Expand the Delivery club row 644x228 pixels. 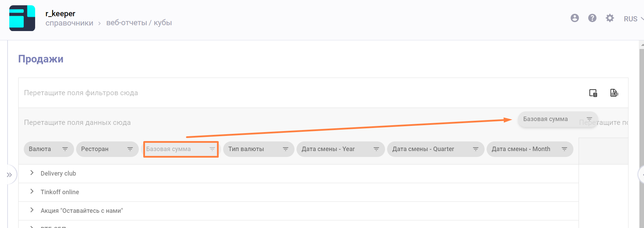[x=32, y=173]
